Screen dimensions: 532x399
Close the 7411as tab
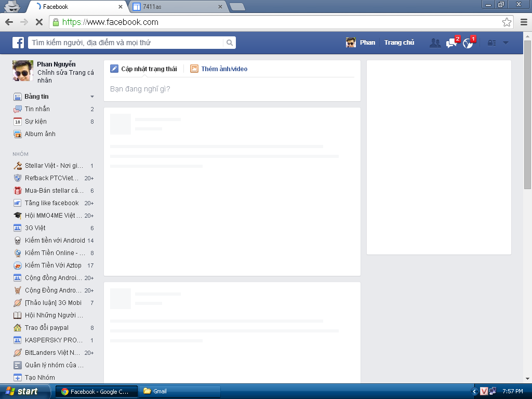220,7
